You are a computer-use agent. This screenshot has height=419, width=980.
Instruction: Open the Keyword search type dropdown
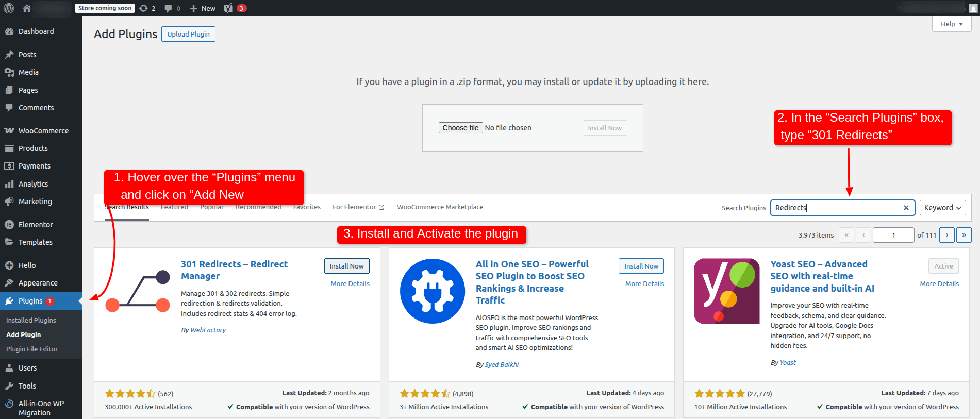[943, 208]
